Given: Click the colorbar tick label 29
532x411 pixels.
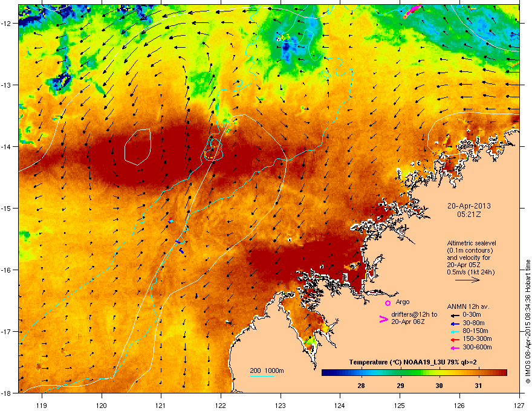Looking at the screenshot, I should pos(400,386).
